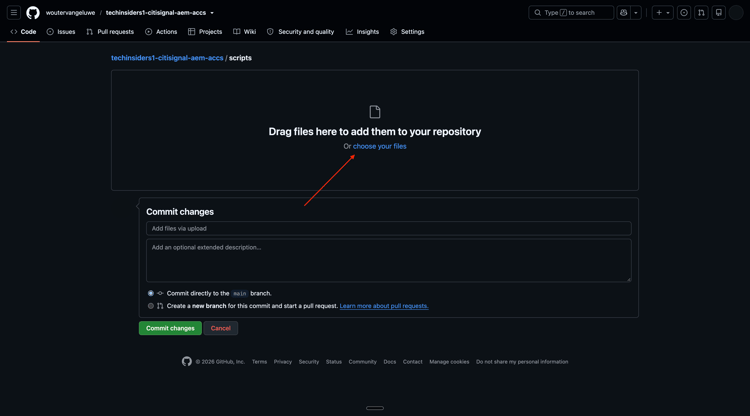Image resolution: width=750 pixels, height=416 pixels.
Task: Open the Pull requests shortcut icon in header
Action: point(701,13)
